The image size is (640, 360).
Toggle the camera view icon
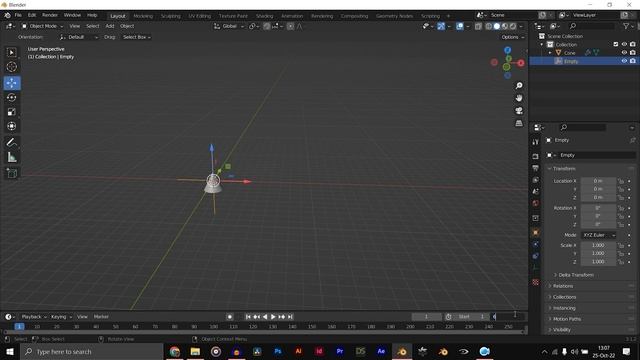pos(519,111)
